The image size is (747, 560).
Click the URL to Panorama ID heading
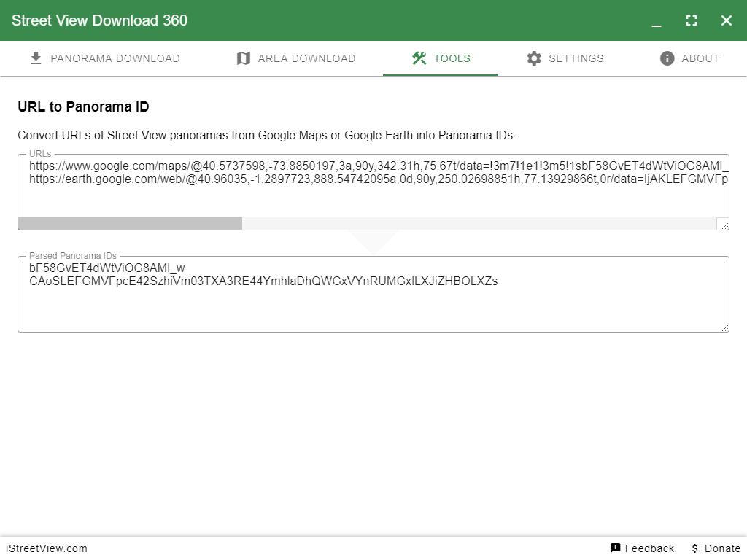(83, 106)
